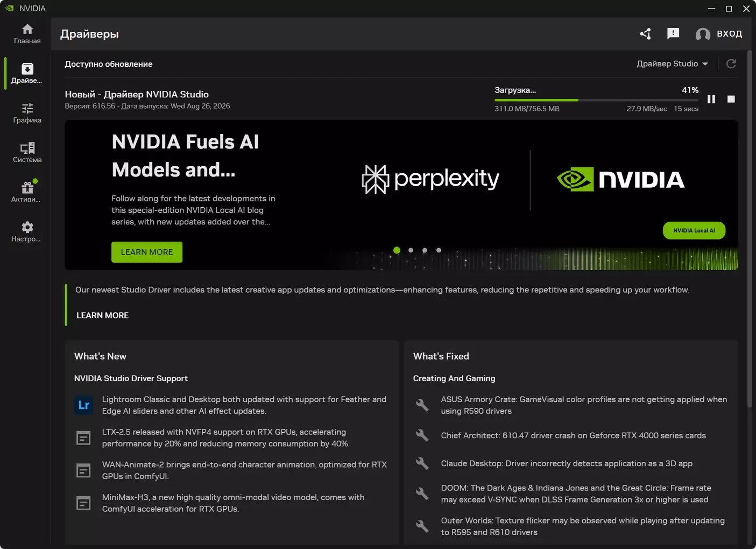Click the WAN-Animate-2 entry text

tap(244, 471)
